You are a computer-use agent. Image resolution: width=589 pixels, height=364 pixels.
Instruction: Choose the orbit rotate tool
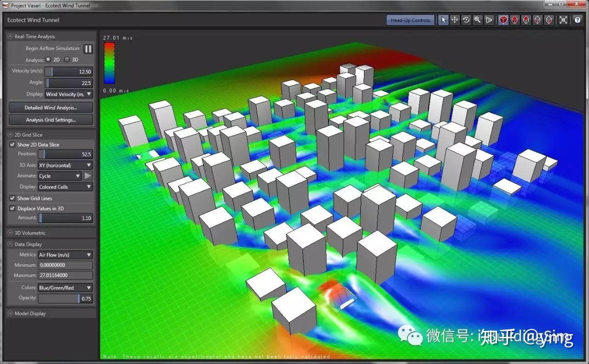466,20
